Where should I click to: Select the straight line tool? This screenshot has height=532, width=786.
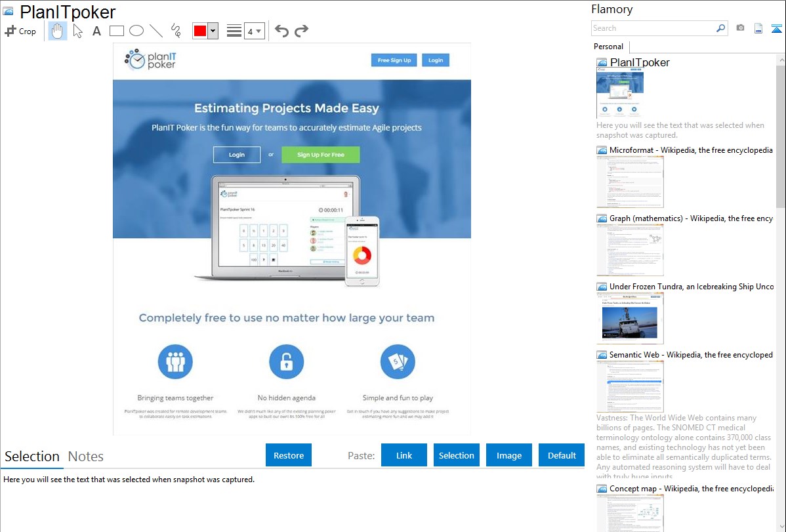156,31
